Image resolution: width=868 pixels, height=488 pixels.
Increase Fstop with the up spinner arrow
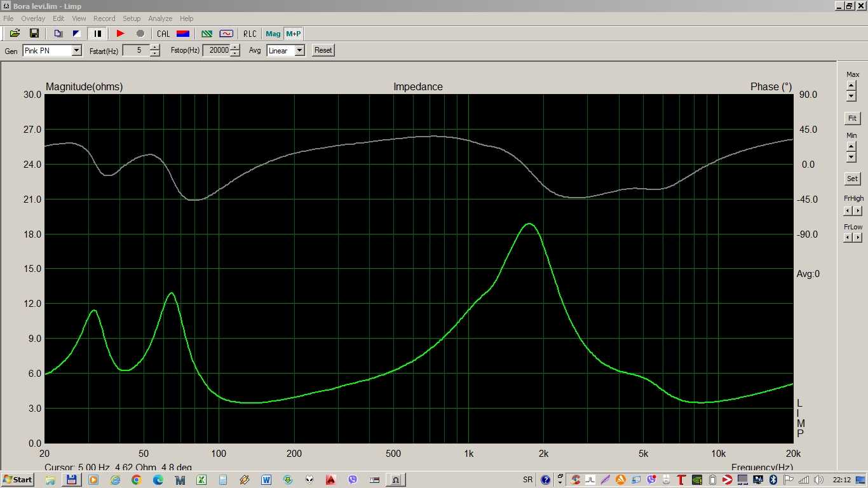pyautogui.click(x=235, y=47)
